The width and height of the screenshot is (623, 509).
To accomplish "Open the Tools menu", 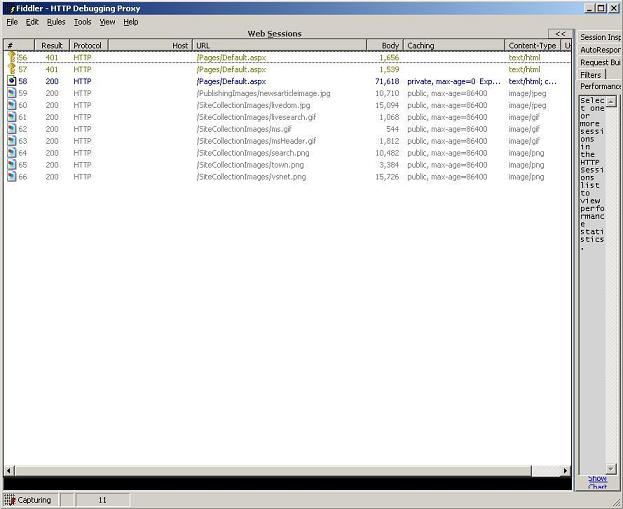I will pyautogui.click(x=83, y=22).
